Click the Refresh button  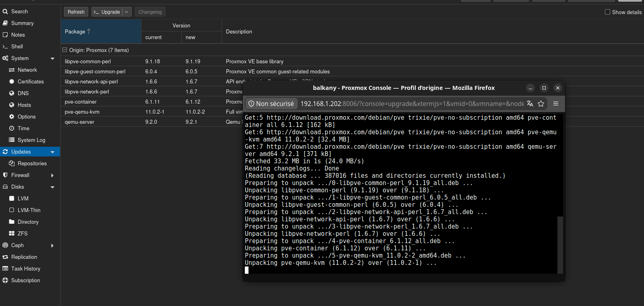pos(76,12)
